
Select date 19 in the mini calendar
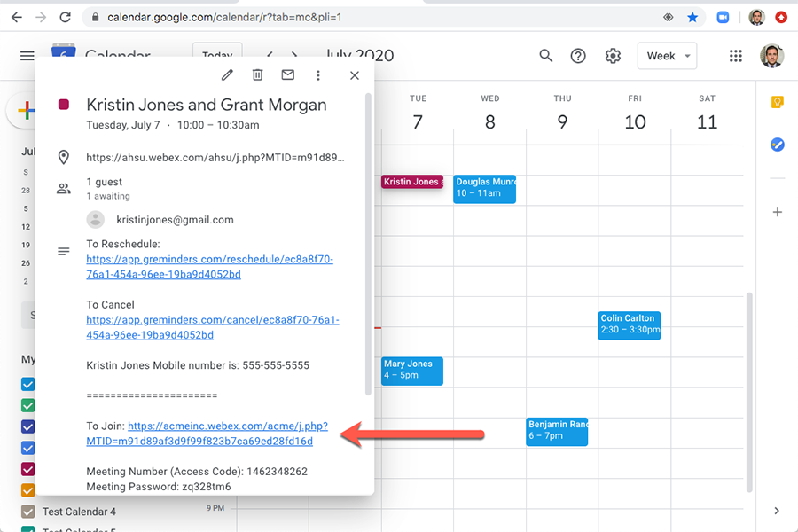(x=26, y=245)
